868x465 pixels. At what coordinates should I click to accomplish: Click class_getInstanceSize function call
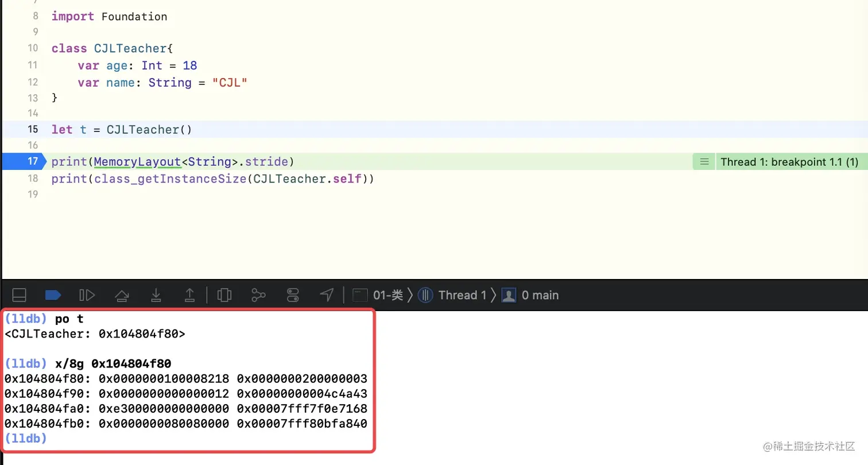[x=170, y=179]
